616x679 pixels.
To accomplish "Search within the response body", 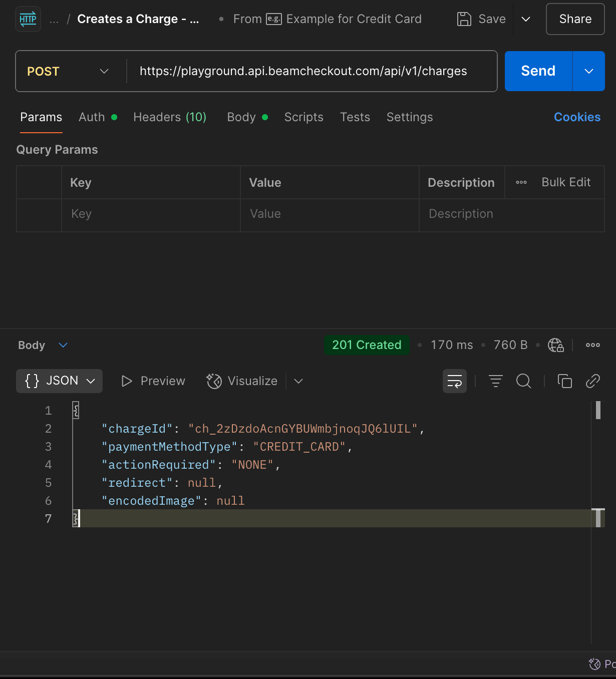I will [x=523, y=381].
